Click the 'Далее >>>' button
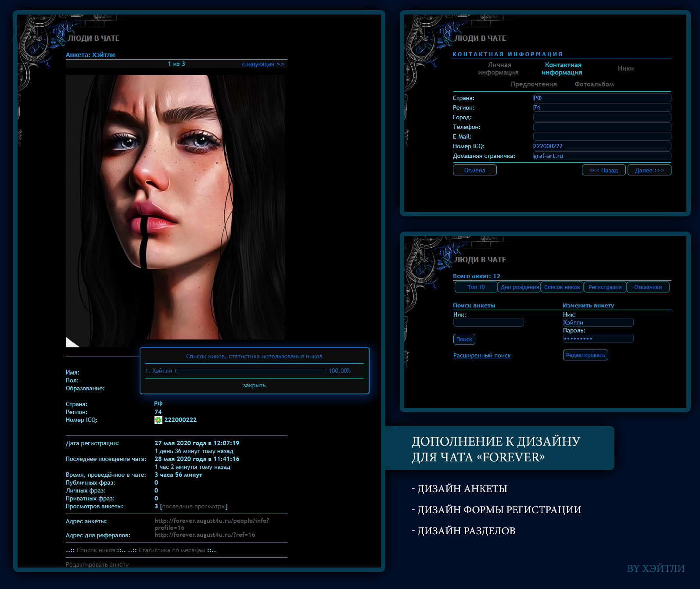Screen dimensions: 700x589 pyautogui.click(x=650, y=170)
